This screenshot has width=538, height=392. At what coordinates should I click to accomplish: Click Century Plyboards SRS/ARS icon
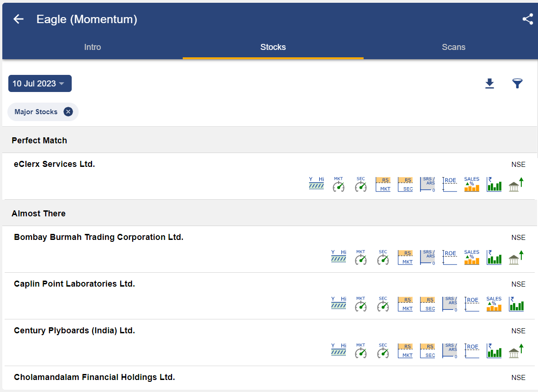(x=450, y=350)
